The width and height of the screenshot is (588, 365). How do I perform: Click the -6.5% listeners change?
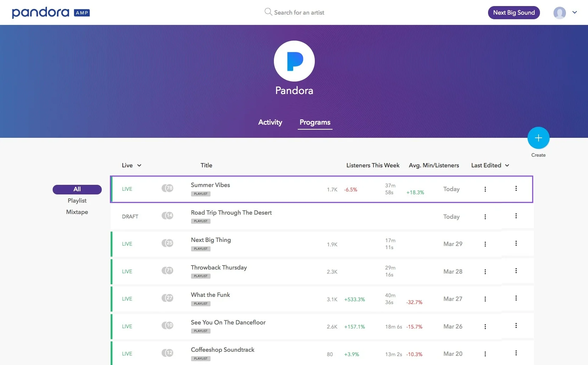(x=350, y=190)
